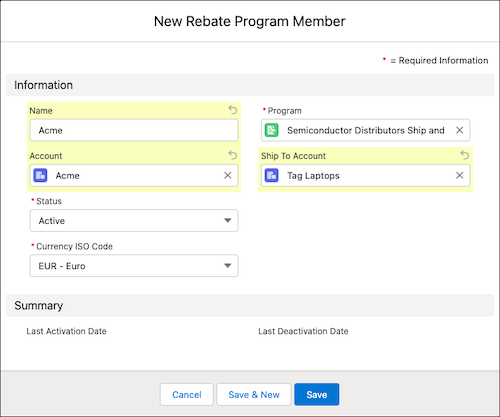500x417 pixels.
Task: Click the Account lookup field
Action: click(134, 175)
